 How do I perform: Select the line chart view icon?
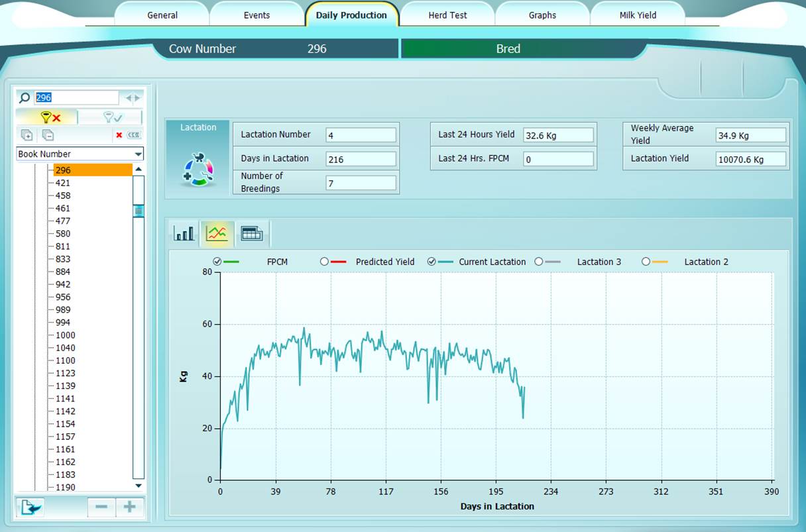tap(217, 233)
